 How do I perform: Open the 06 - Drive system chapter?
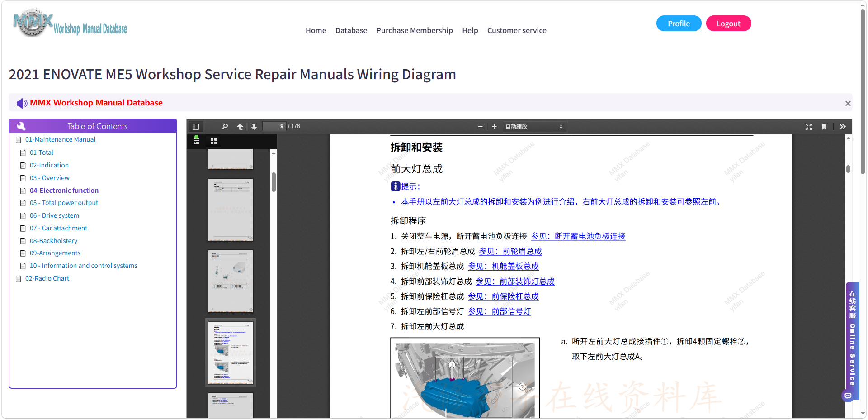point(54,215)
